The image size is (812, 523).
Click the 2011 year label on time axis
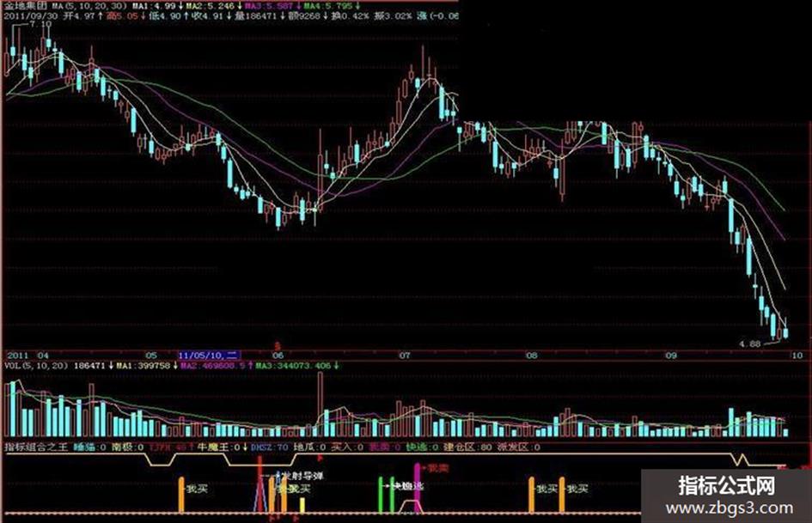(17, 356)
